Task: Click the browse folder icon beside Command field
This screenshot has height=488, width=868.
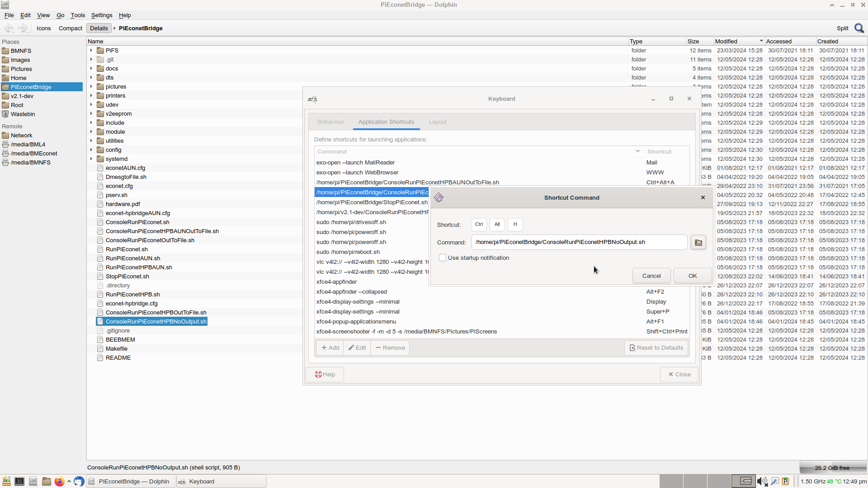Action: 698,243
